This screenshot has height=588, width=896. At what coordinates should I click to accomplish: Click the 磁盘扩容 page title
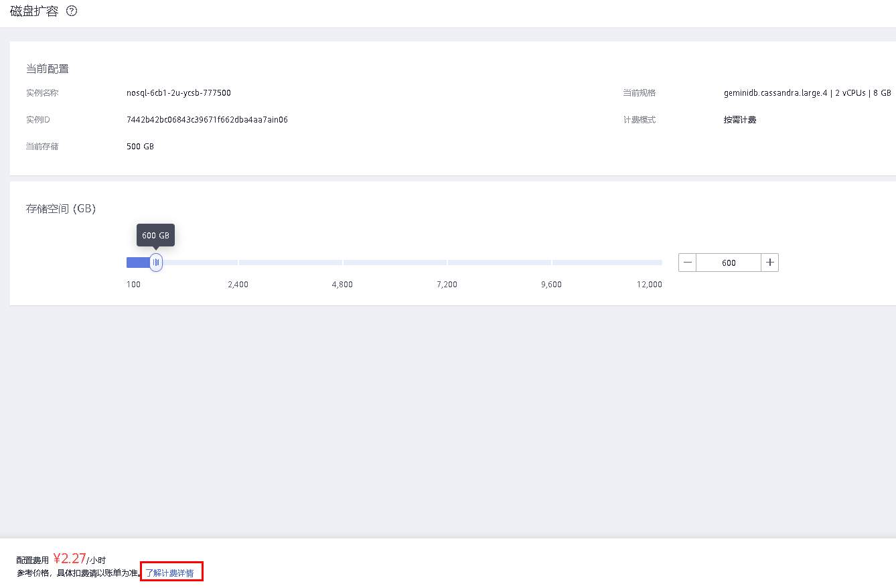pyautogui.click(x=34, y=11)
